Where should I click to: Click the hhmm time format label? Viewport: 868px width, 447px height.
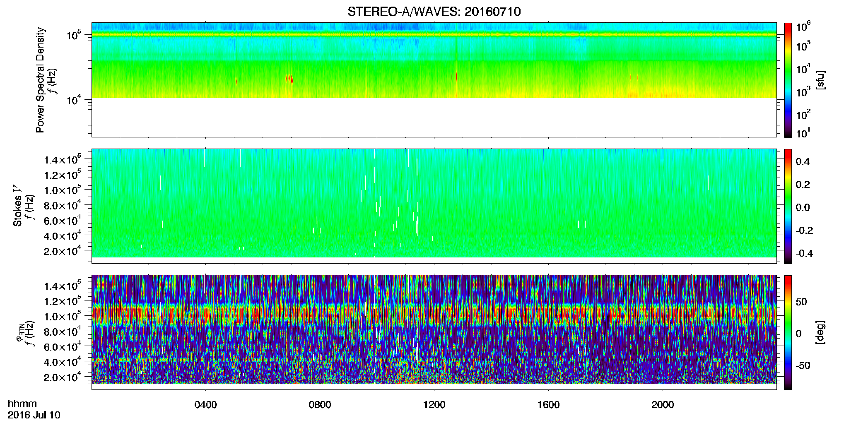22,404
